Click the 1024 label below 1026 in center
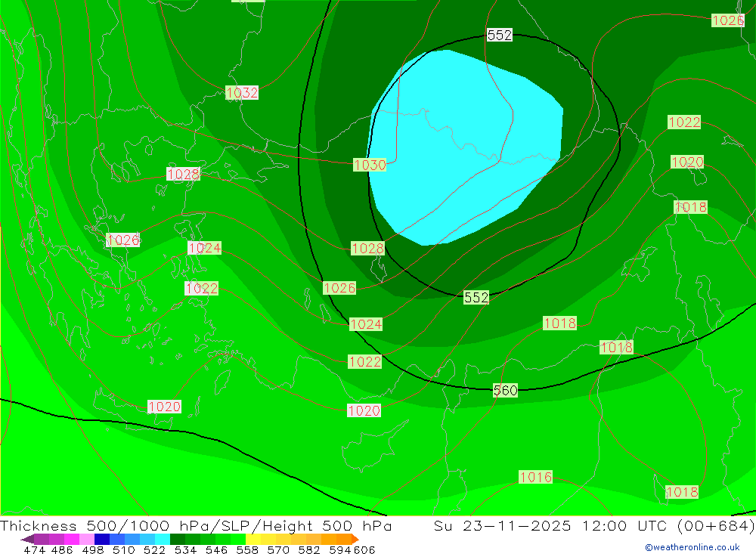 pos(366,324)
